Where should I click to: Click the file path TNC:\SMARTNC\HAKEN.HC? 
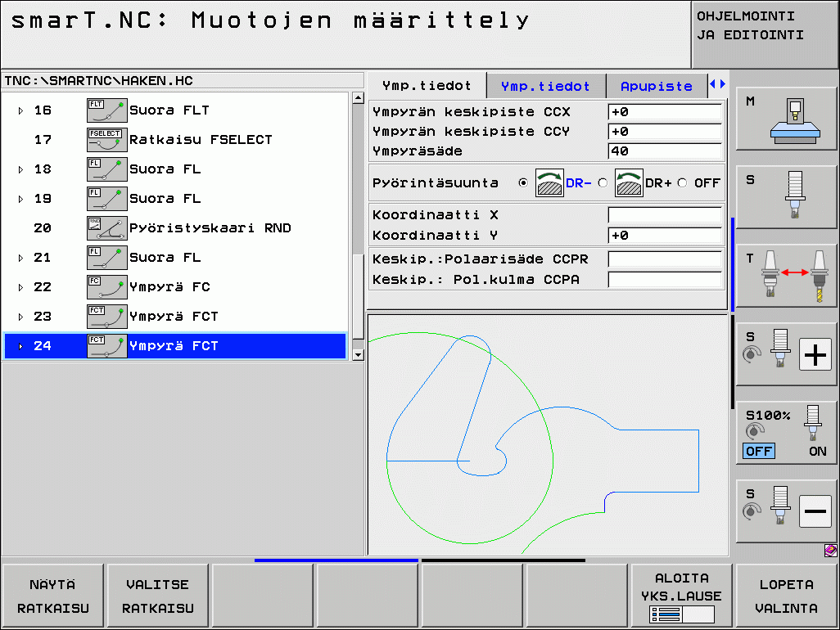(x=98, y=81)
